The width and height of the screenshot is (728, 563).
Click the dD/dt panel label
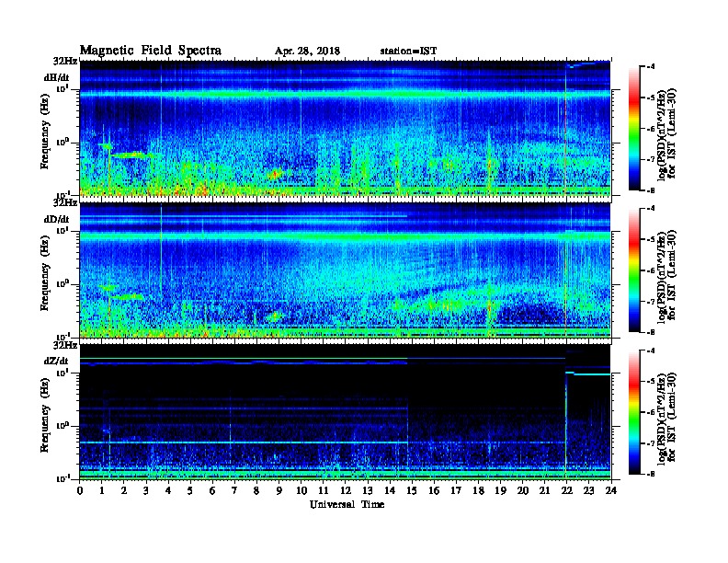(57, 219)
